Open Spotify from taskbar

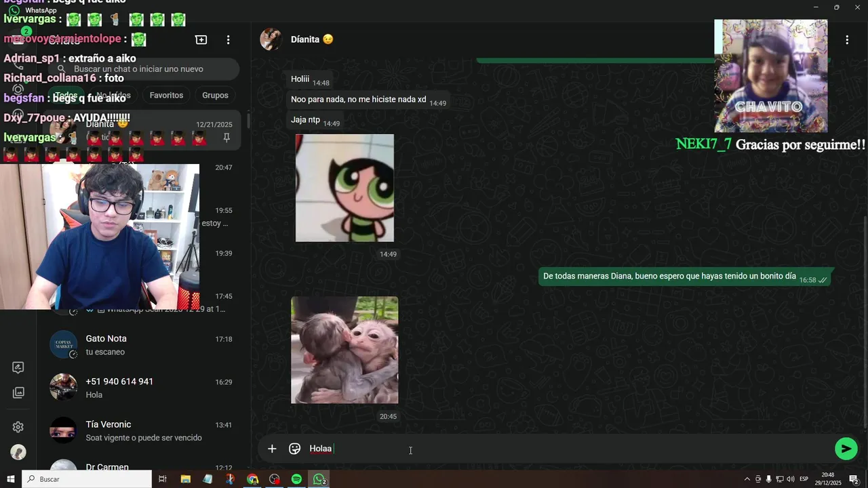point(296,479)
